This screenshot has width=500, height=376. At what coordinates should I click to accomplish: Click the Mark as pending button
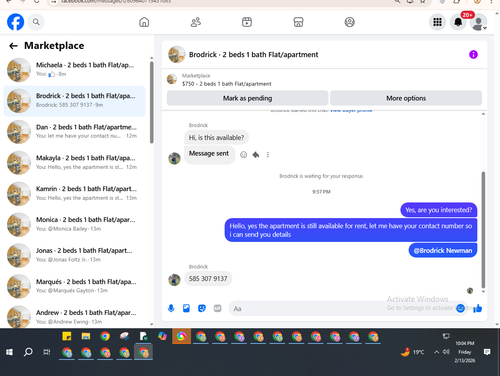[247, 98]
